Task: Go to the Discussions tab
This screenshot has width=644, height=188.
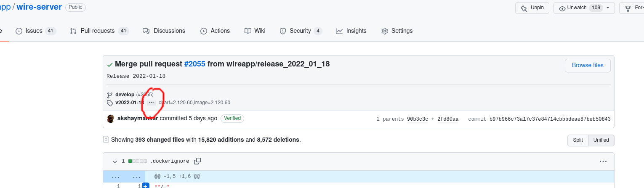Action: click(164, 31)
